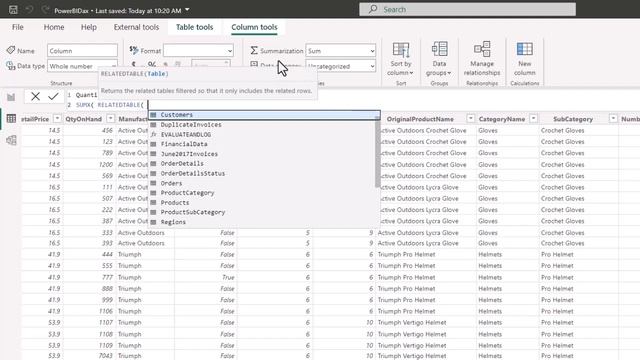Click the Sort by column button
Viewport: 640px width, 360px height.
(x=401, y=59)
